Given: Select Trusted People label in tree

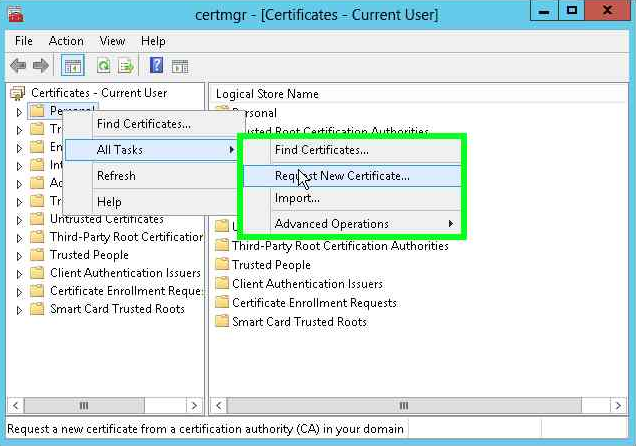Looking at the screenshot, I should [89, 255].
